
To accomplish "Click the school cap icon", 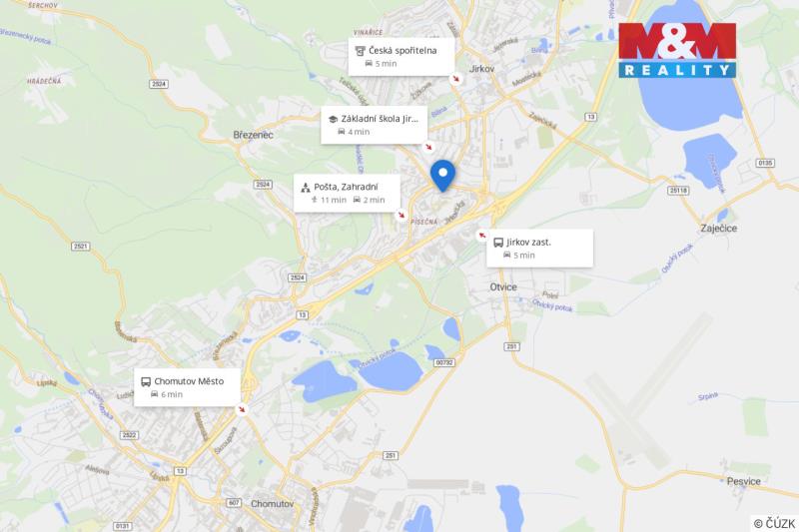I will click(333, 119).
